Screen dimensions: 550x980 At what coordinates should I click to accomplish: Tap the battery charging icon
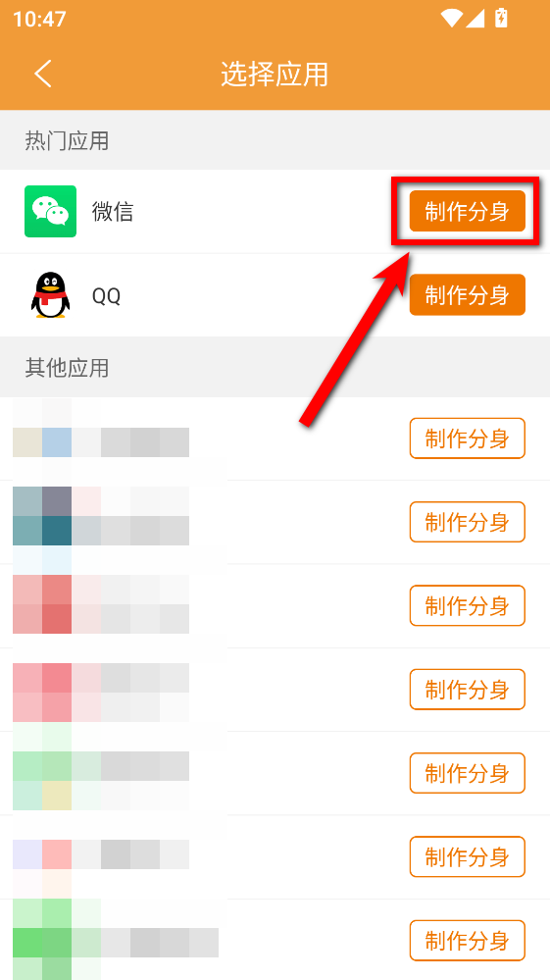[501, 18]
